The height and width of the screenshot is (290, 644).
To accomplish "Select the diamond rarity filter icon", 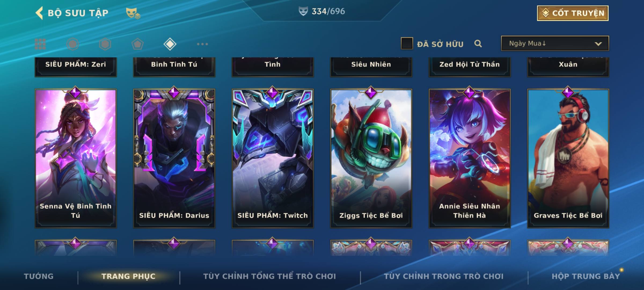I will [170, 44].
